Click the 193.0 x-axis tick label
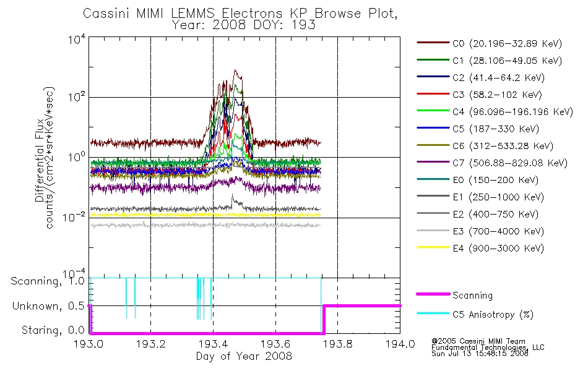Screen dimensions: 588x371 click(x=89, y=344)
